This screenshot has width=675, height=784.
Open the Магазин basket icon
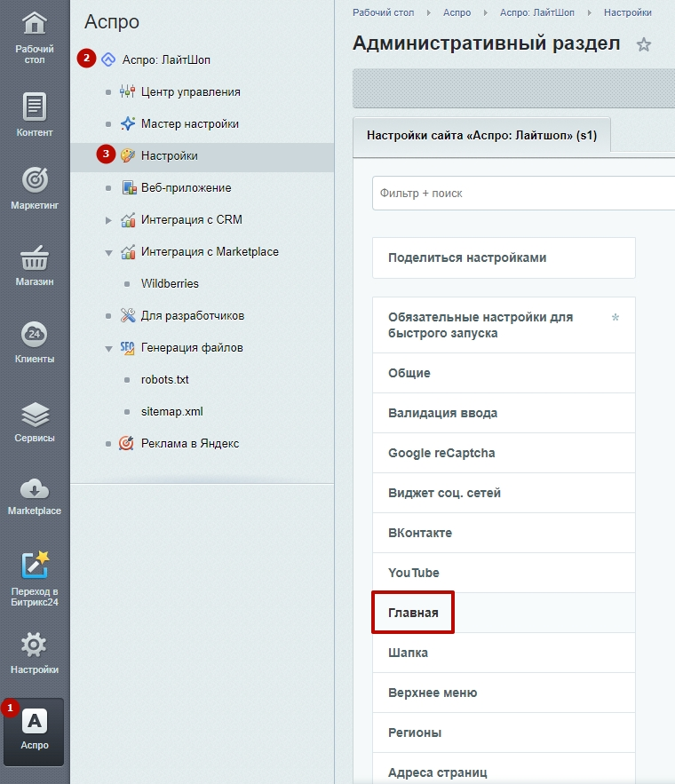[35, 257]
